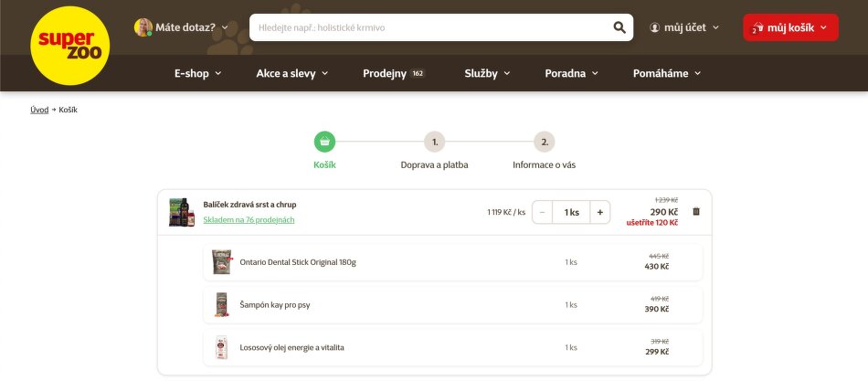
Task: Click the 162 stores count badge
Action: [x=418, y=73]
